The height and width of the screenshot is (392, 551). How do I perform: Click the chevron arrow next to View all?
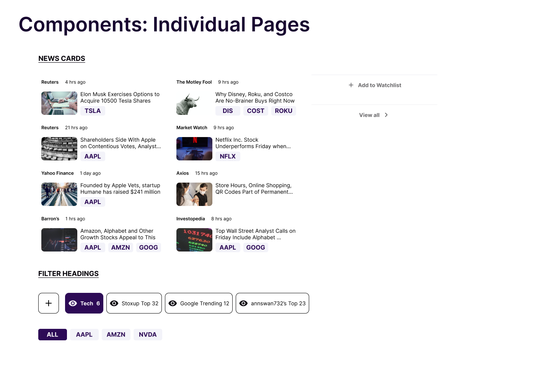point(386,115)
